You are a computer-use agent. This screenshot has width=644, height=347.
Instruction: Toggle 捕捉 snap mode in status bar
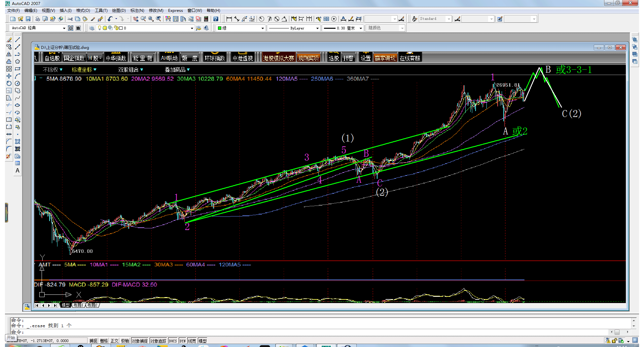pos(93,341)
